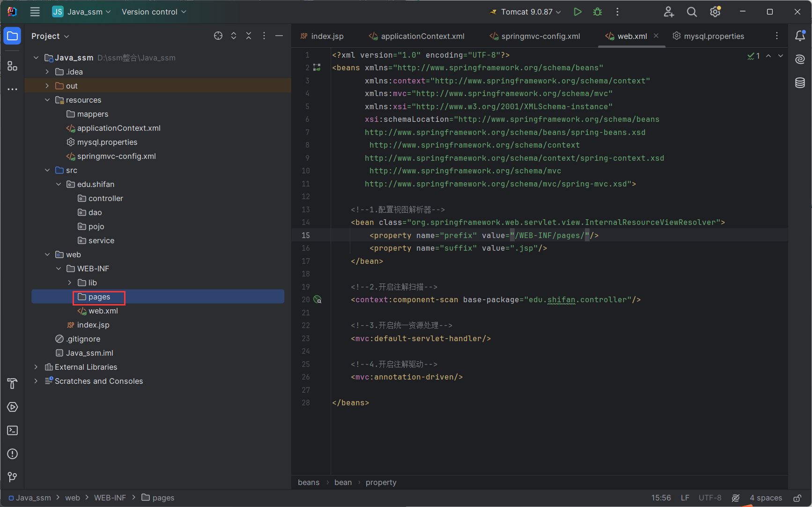812x507 pixels.
Task: Select opened file with the crosshair icon
Action: 218,36
